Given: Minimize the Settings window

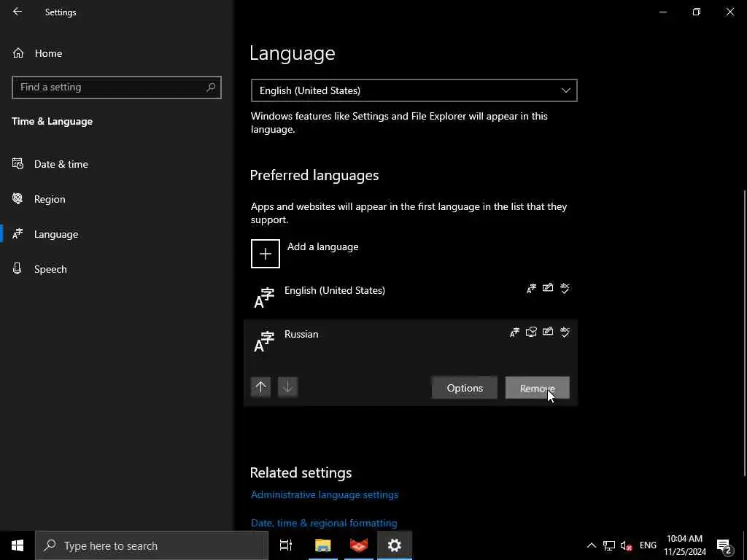Looking at the screenshot, I should (662, 12).
